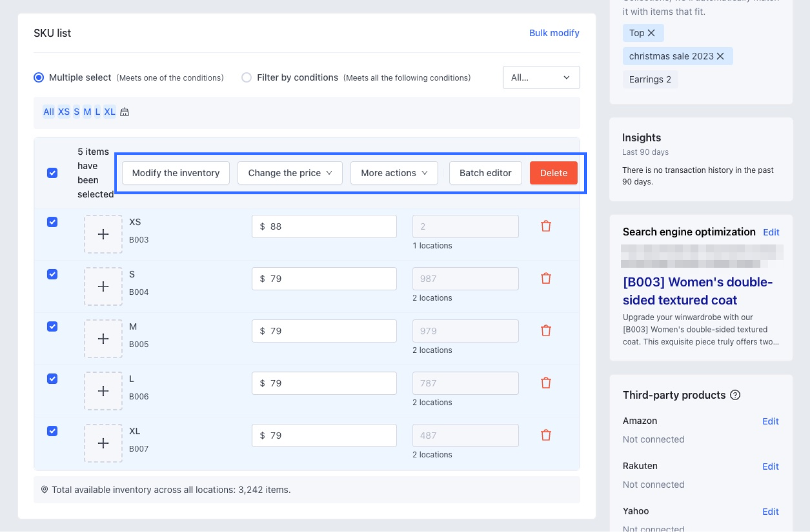Click the XL row trash icon
The width and height of the screenshot is (810, 532).
546,435
